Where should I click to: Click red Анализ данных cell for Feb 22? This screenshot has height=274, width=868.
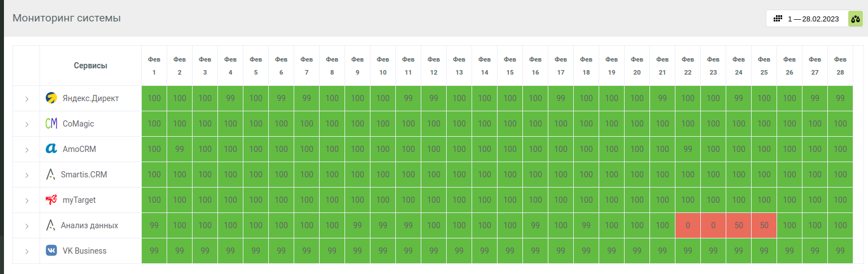[x=688, y=225]
